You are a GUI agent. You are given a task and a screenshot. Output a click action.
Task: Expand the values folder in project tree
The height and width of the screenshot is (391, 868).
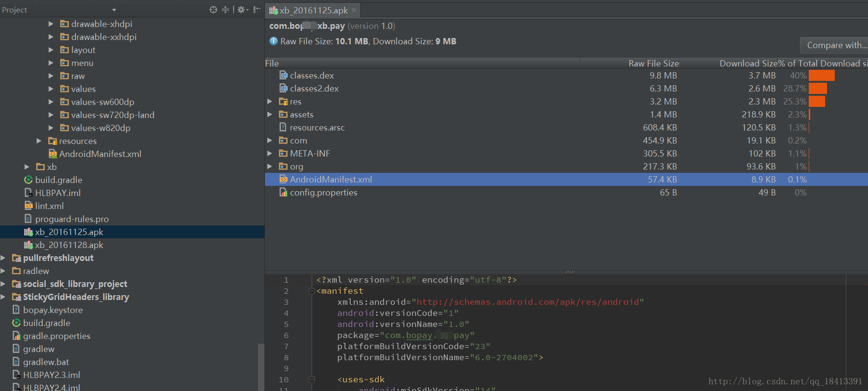click(51, 89)
